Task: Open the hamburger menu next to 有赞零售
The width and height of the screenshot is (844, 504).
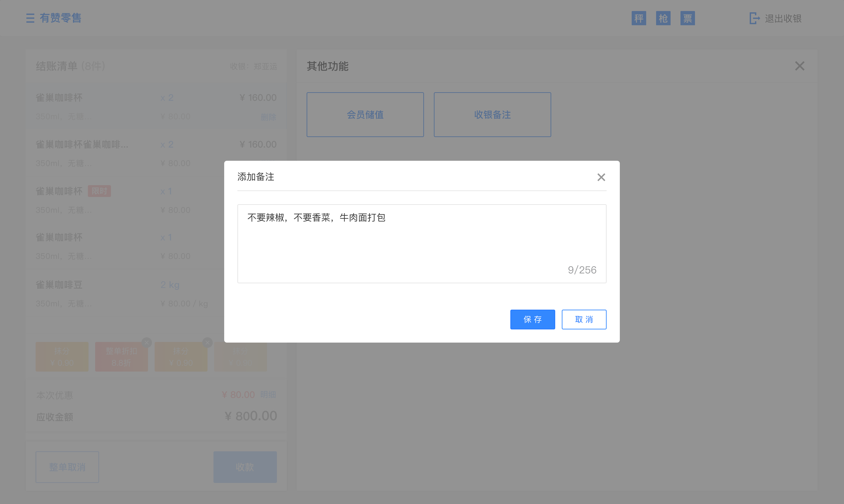Action: click(30, 18)
